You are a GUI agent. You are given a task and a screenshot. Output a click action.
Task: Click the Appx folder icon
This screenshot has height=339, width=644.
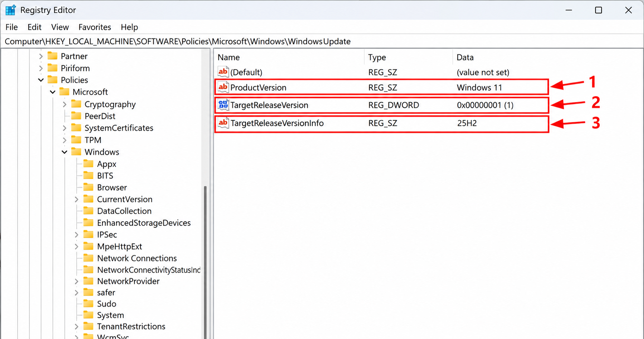click(x=88, y=164)
